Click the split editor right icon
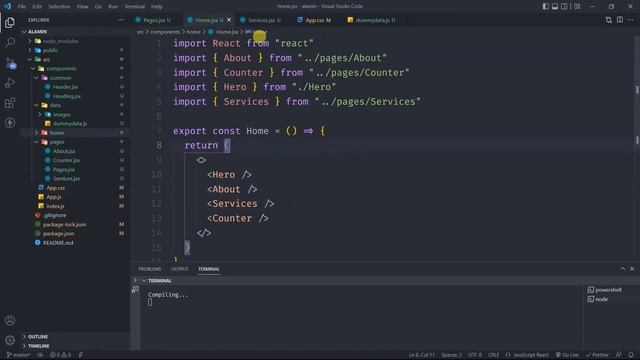640x360 pixels. pos(620,20)
